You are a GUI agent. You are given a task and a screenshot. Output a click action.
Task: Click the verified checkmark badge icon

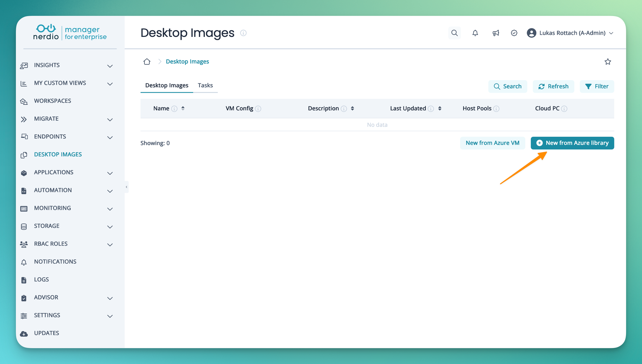[x=514, y=33]
